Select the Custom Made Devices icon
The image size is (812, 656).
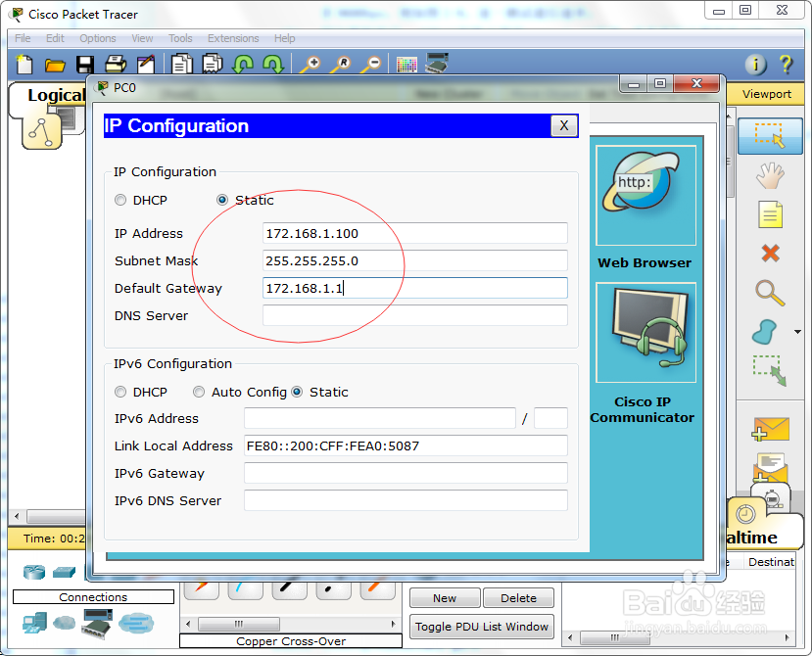tap(97, 624)
